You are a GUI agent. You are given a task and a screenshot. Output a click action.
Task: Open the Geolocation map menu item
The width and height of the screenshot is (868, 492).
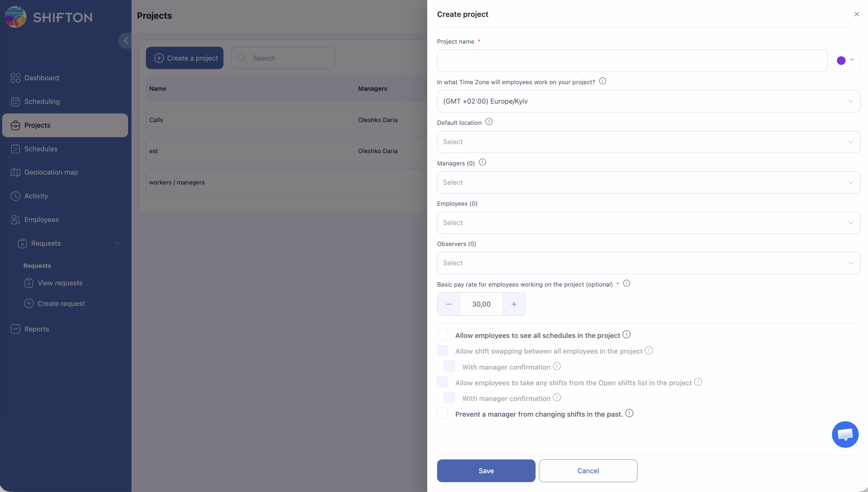pos(51,172)
